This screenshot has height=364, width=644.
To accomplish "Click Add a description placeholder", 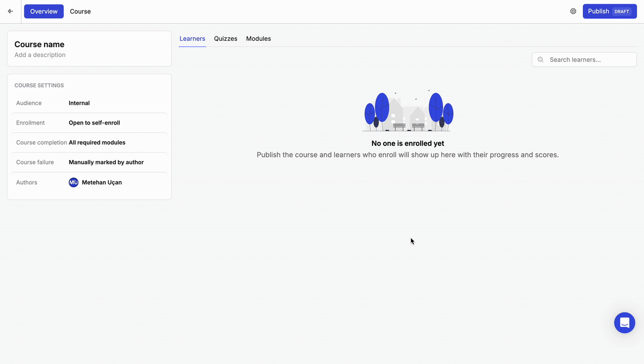I will (40, 55).
